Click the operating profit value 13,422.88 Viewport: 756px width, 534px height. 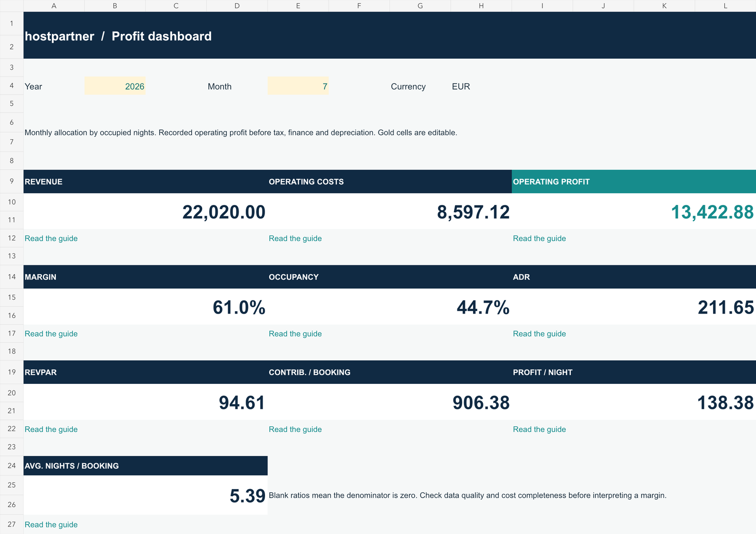tap(713, 212)
